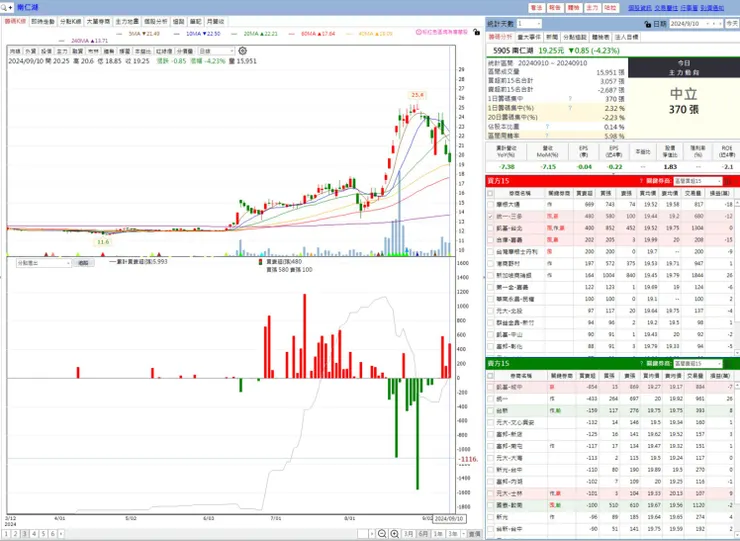Image resolution: width=740 pixels, height=541 pixels.
Task: Click help icon next to 佔股本比重
Action: [x=547, y=127]
